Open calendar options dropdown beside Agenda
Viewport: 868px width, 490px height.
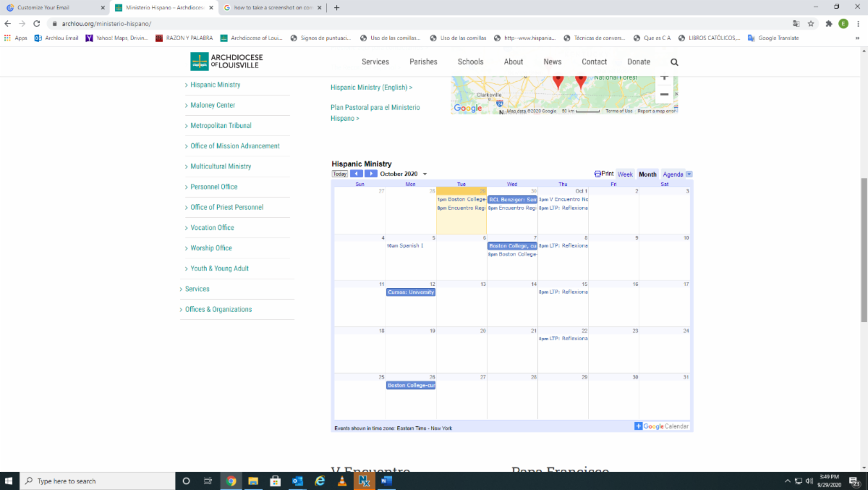(x=689, y=174)
